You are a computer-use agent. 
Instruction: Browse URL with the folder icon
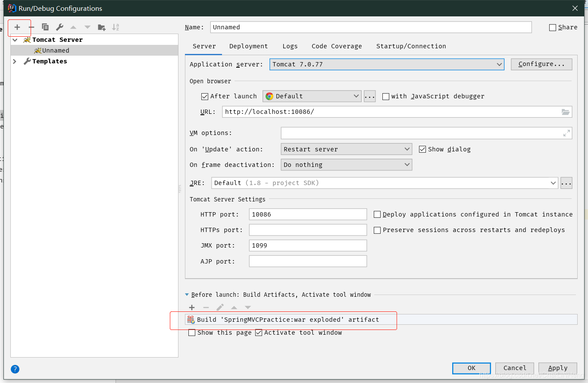pos(566,112)
